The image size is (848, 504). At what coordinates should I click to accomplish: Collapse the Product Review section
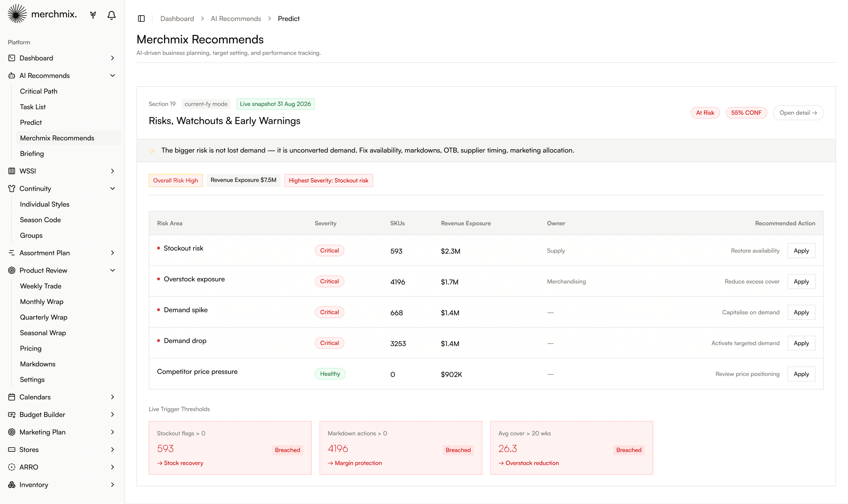click(x=113, y=270)
